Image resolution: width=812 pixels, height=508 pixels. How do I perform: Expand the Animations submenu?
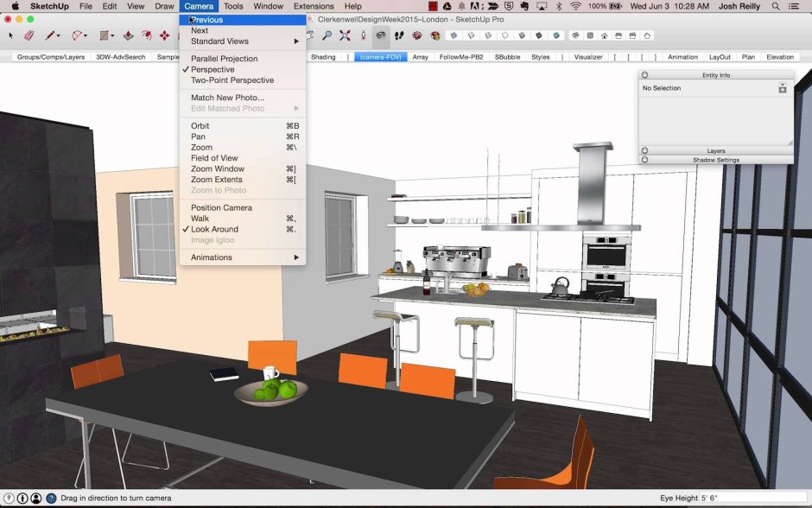tap(243, 257)
